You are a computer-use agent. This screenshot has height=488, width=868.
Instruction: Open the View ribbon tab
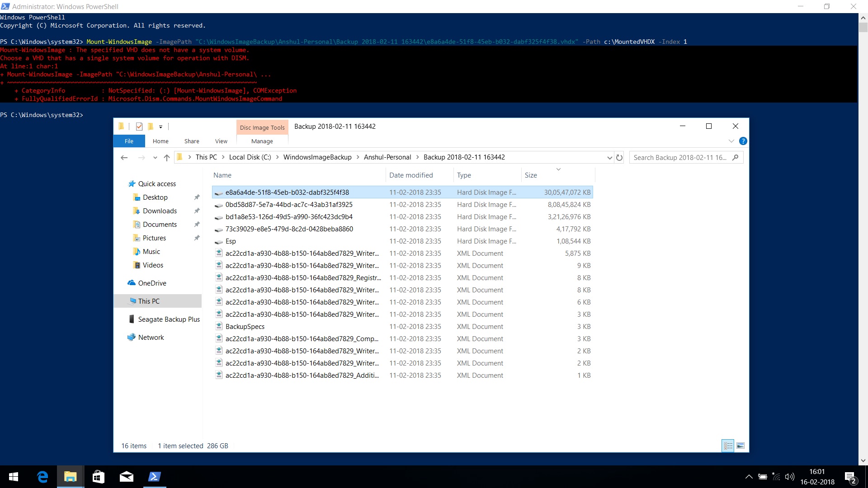tap(221, 141)
